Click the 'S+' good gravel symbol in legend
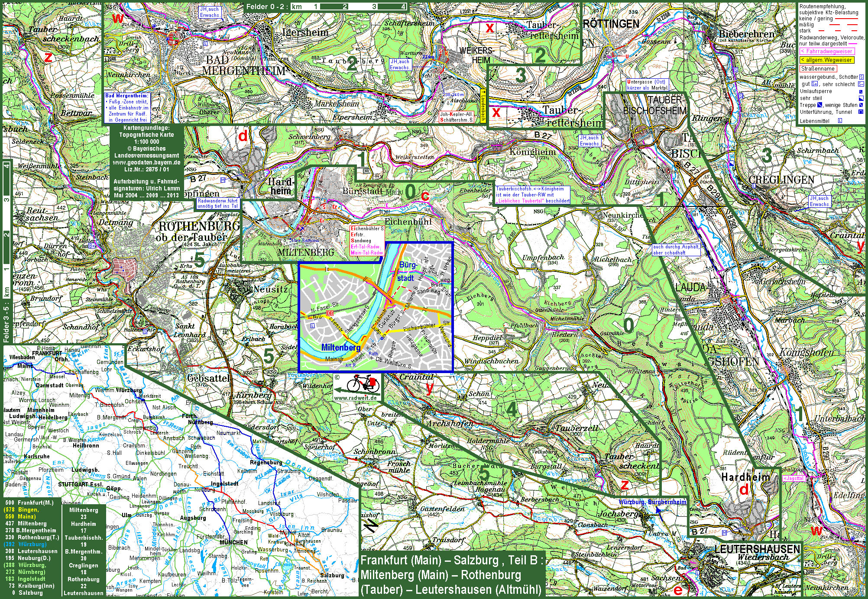The height and width of the screenshot is (599, 868). [x=815, y=84]
